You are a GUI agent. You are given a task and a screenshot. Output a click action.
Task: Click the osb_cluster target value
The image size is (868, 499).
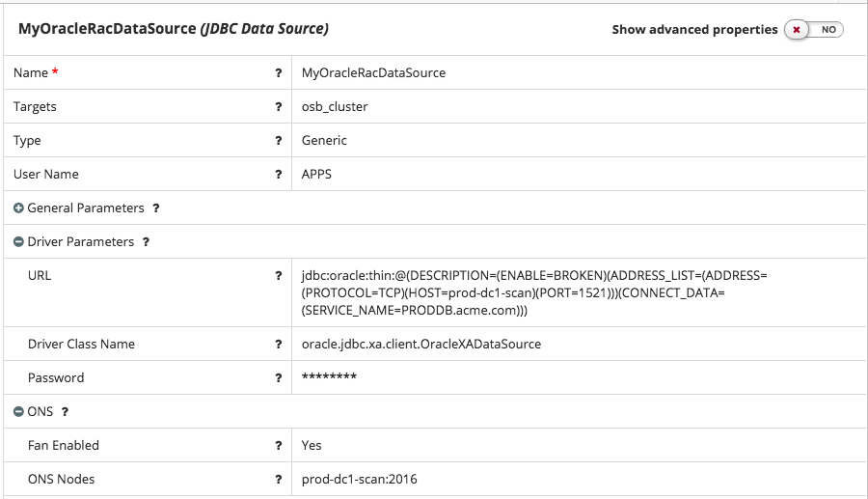coord(335,107)
